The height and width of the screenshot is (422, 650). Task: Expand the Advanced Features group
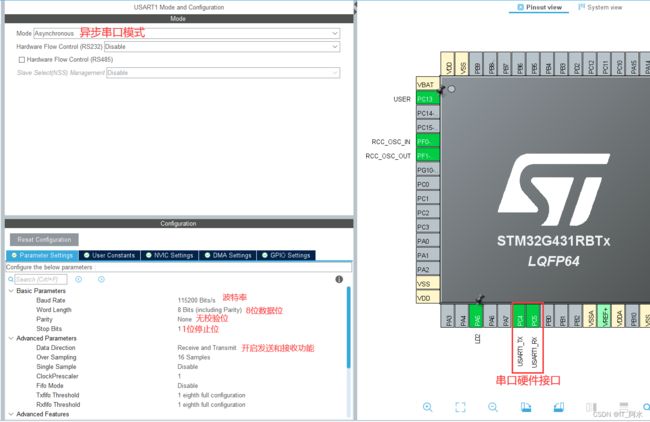pos(11,414)
